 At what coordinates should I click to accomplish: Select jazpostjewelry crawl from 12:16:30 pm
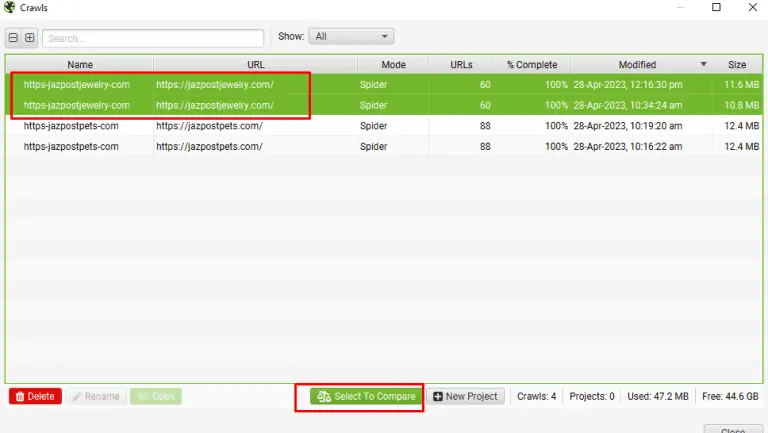pyautogui.click(x=384, y=84)
